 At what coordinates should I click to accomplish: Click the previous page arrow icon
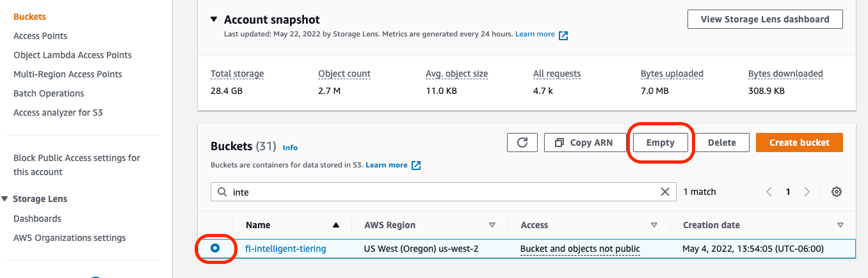769,192
